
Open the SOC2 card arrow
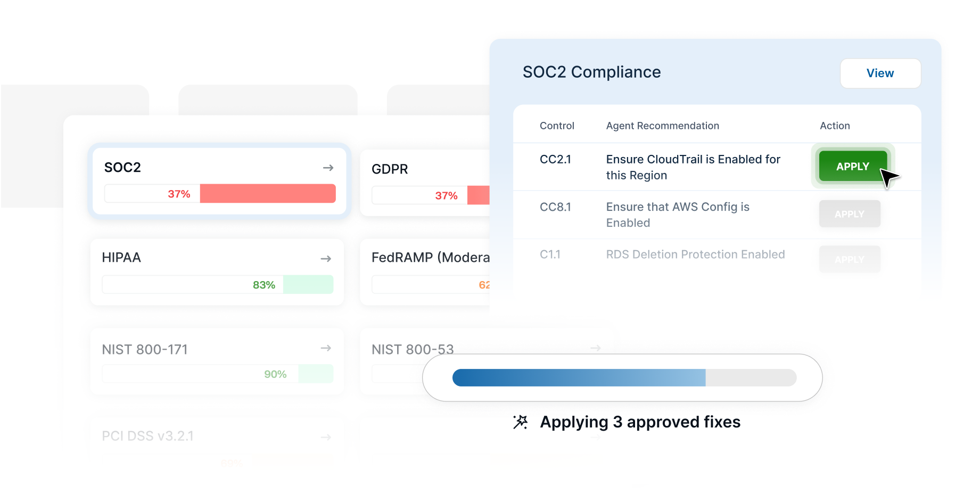328,168
